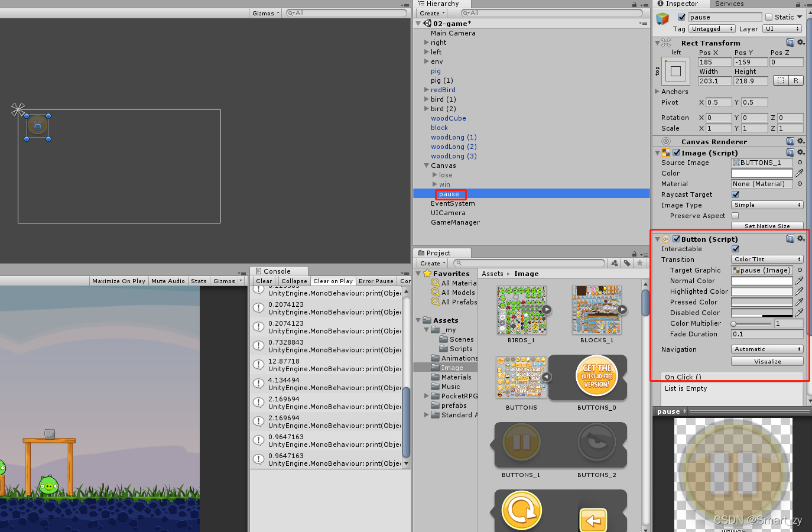Toggle raw edit mode R button

796,80
